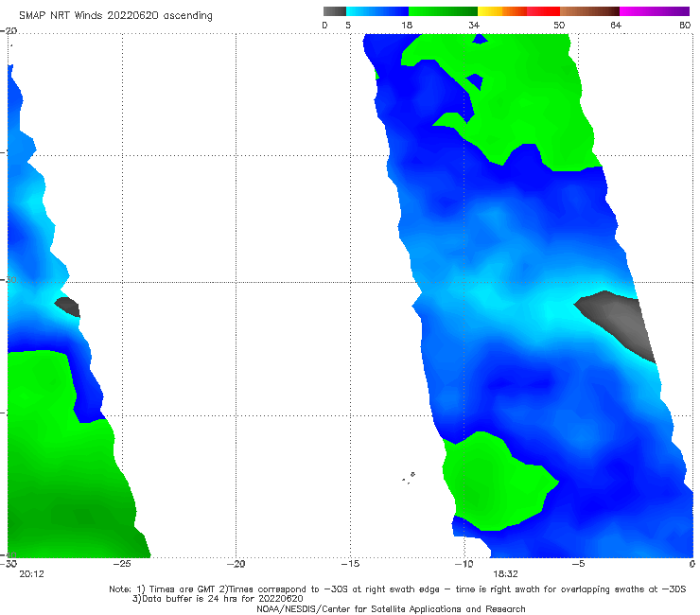Click the note line starting 'Note: 1) Times are GMT'
The image size is (700, 615).
[397, 589]
